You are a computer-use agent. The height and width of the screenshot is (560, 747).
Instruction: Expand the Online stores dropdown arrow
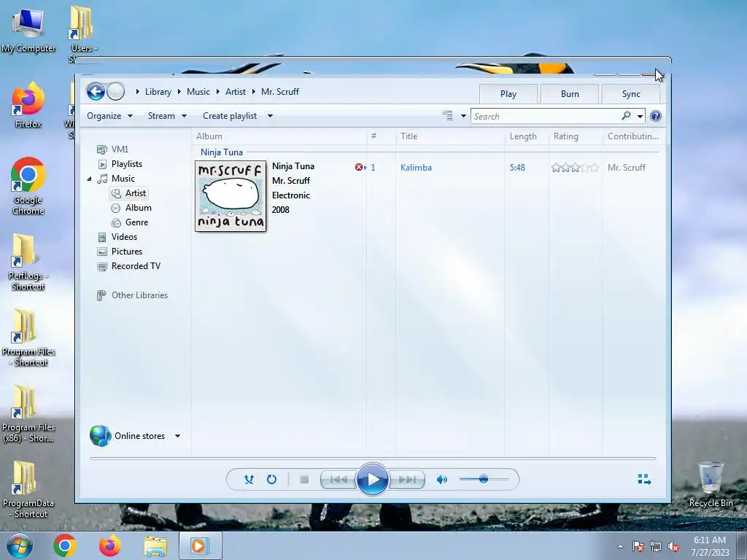[177, 436]
